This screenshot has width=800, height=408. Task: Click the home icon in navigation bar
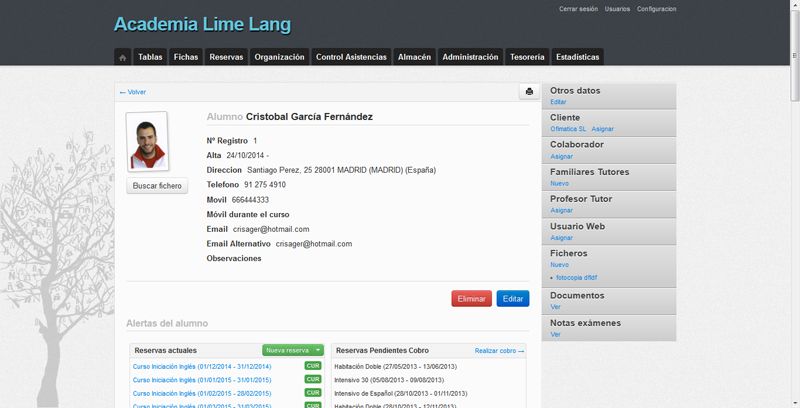pyautogui.click(x=122, y=57)
